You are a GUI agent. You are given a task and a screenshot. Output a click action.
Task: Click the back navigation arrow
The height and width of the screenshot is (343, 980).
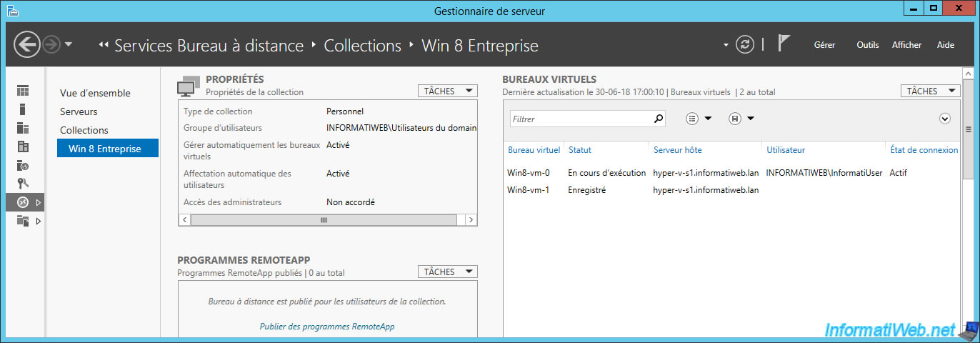coord(27,45)
